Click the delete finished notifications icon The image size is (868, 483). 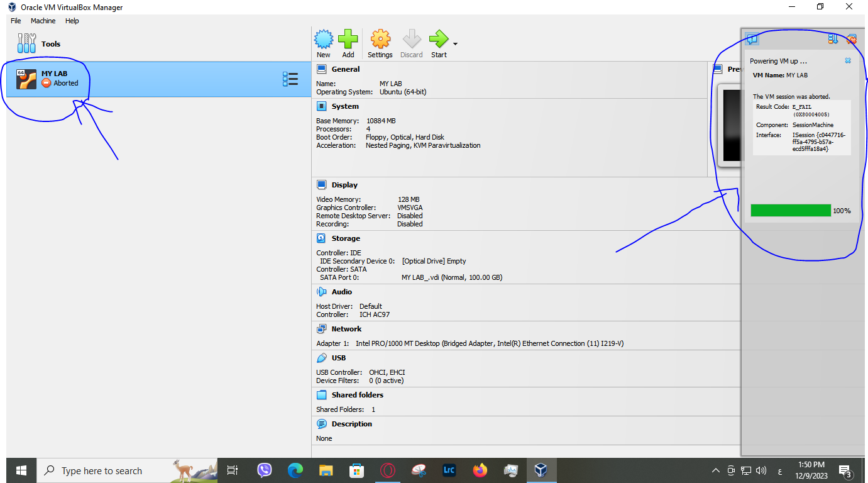coord(852,39)
